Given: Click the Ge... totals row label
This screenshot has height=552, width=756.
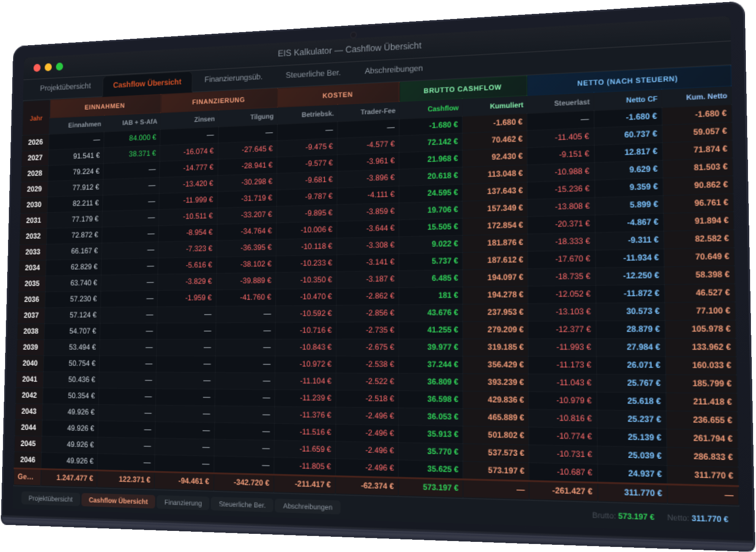Looking at the screenshot, I should point(25,476).
